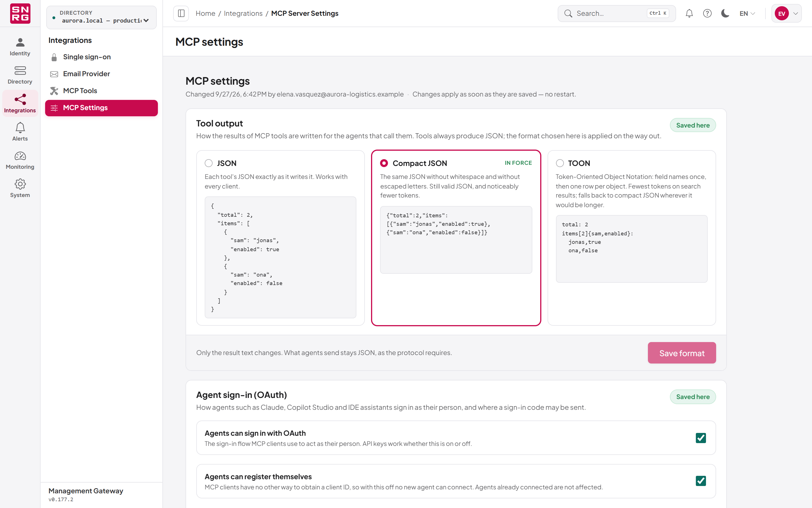Select the Compact JSON format
This screenshot has width=812, height=508.
tap(384, 163)
